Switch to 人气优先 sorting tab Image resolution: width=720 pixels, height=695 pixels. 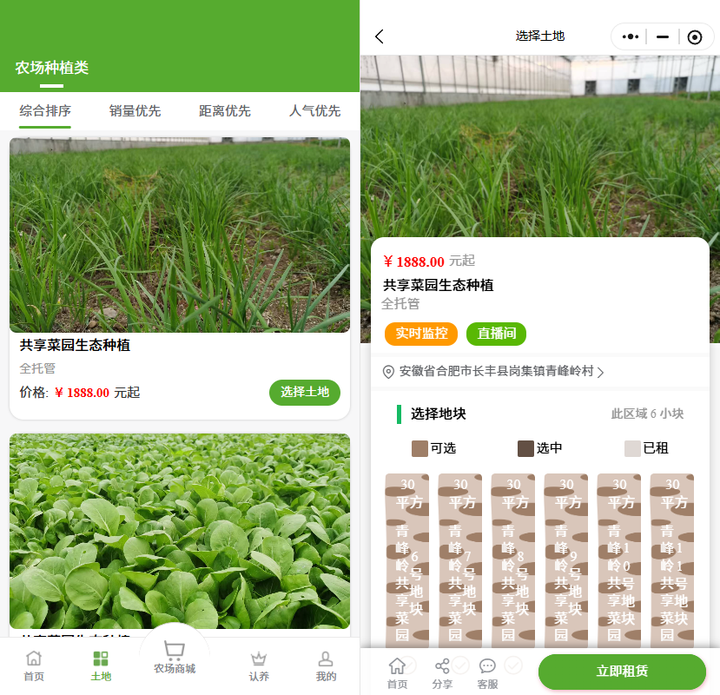(315, 111)
